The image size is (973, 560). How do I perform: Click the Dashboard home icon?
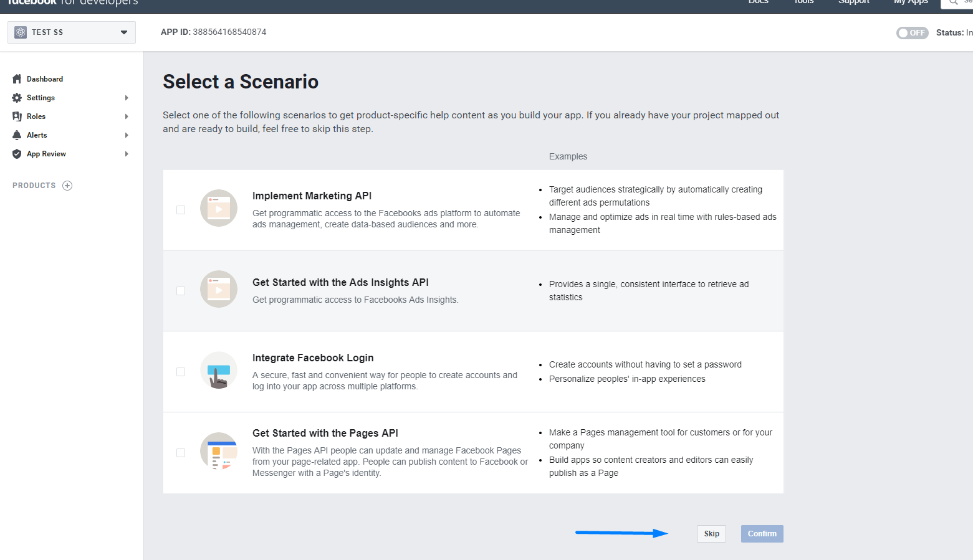[x=17, y=79]
